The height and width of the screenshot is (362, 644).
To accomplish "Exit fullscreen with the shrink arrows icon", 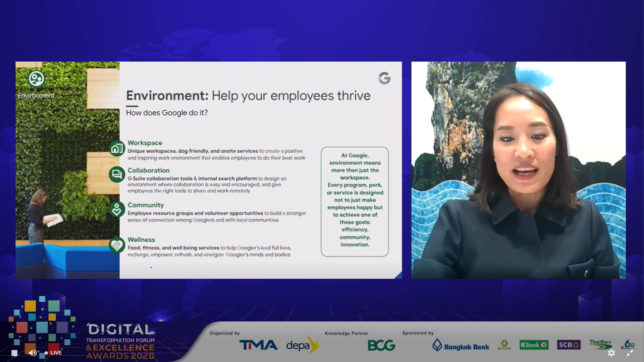I will [x=630, y=353].
